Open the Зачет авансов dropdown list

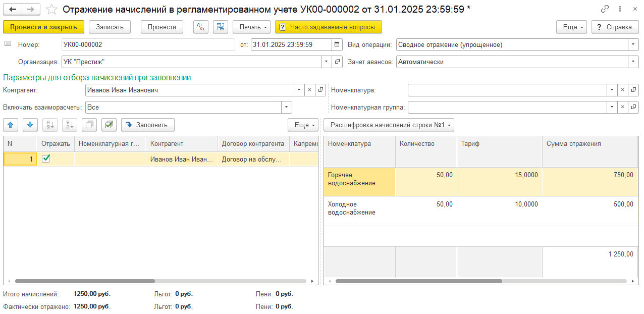pyautogui.click(x=633, y=62)
